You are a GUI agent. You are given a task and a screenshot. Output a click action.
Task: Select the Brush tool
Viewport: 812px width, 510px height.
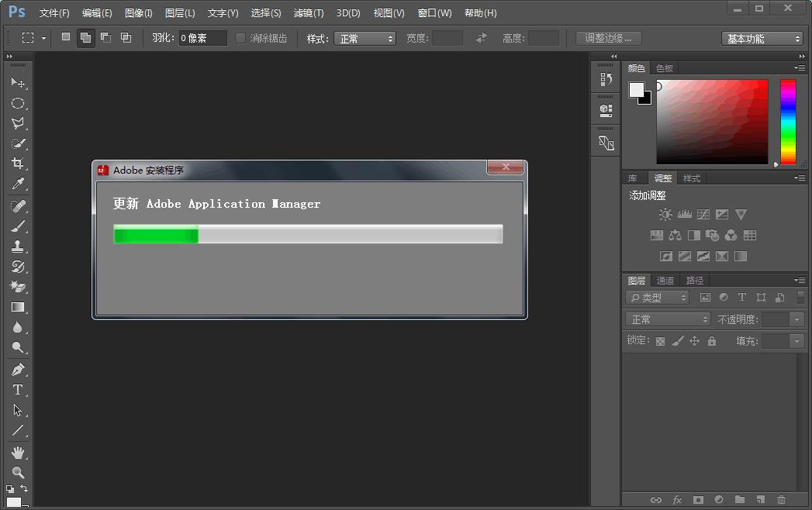click(18, 226)
